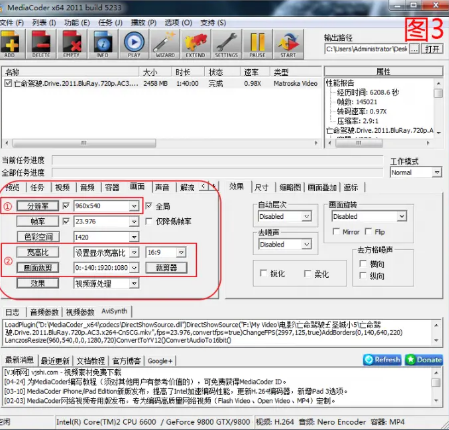449x430 pixels.
Task: Open the crop 0:-140:1920:1080 dropdown
Action: [x=134, y=268]
